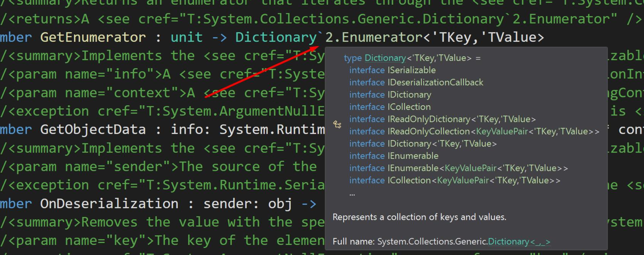Image resolution: width=644 pixels, height=255 pixels.
Task: Click the OnDeserialization member name
Action: click(x=109, y=203)
